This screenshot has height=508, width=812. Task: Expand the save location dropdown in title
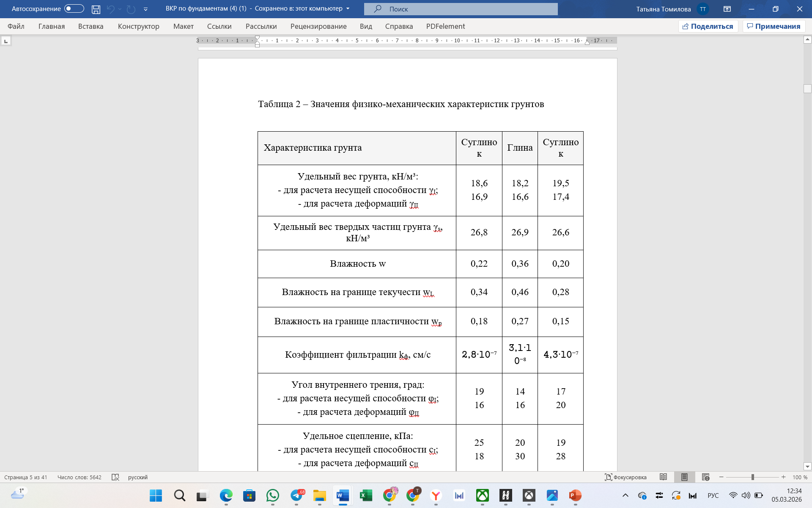(x=348, y=9)
